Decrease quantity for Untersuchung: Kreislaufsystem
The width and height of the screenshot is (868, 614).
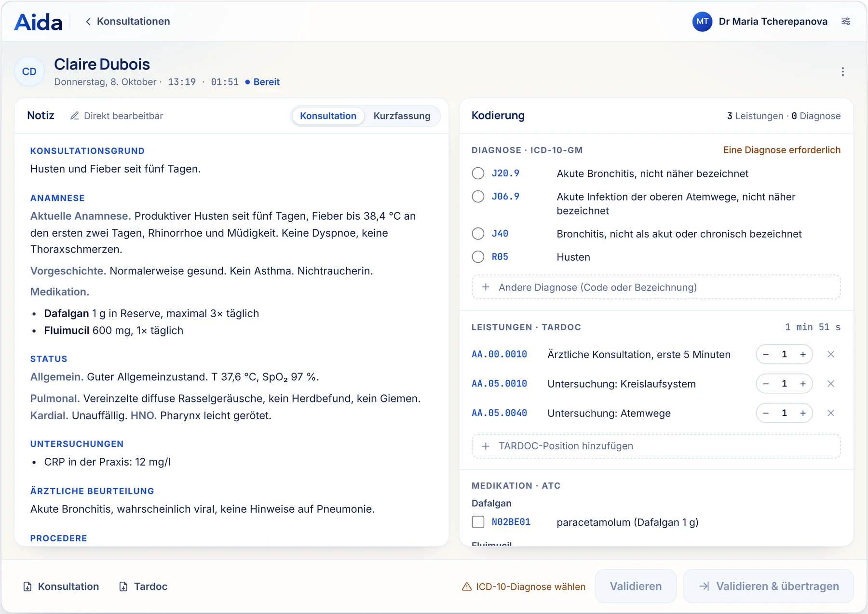click(766, 384)
